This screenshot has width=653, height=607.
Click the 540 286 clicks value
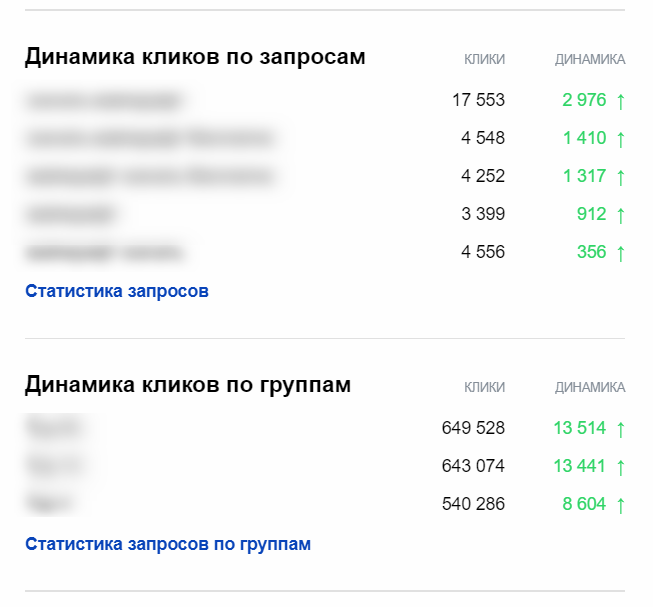[x=473, y=504]
